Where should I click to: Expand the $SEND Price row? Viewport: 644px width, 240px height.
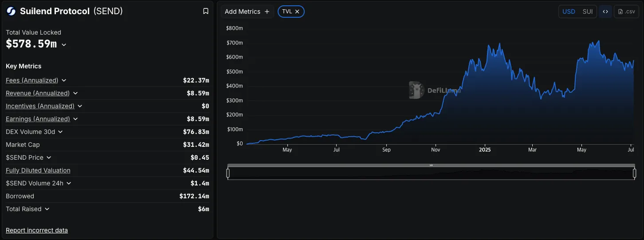click(49, 157)
